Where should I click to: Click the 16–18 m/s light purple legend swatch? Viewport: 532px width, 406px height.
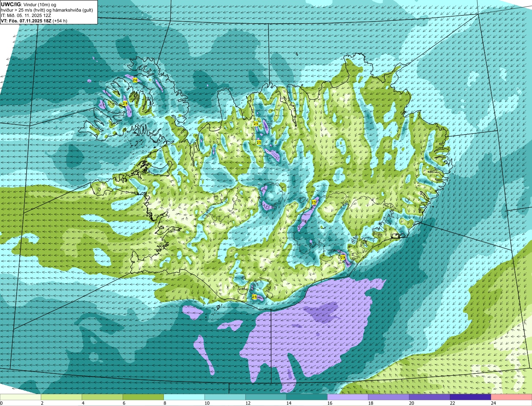(x=348, y=397)
